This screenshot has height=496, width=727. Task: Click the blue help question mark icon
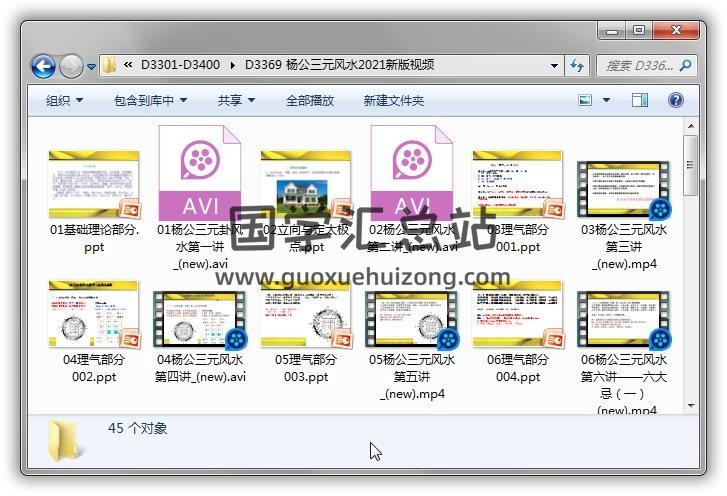coord(676,100)
